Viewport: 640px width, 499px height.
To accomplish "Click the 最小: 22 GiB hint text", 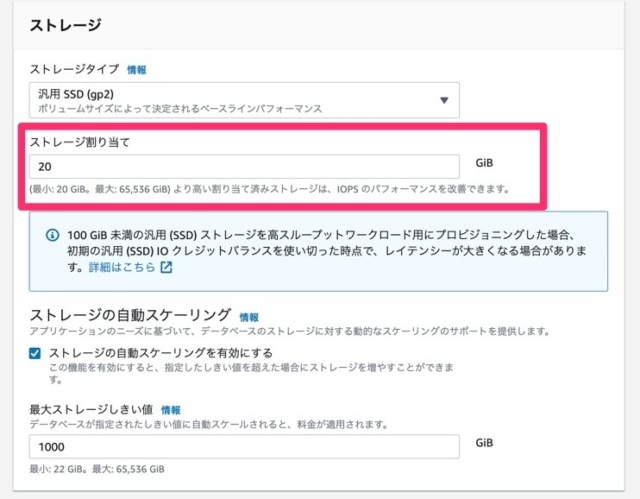I will point(62,469).
